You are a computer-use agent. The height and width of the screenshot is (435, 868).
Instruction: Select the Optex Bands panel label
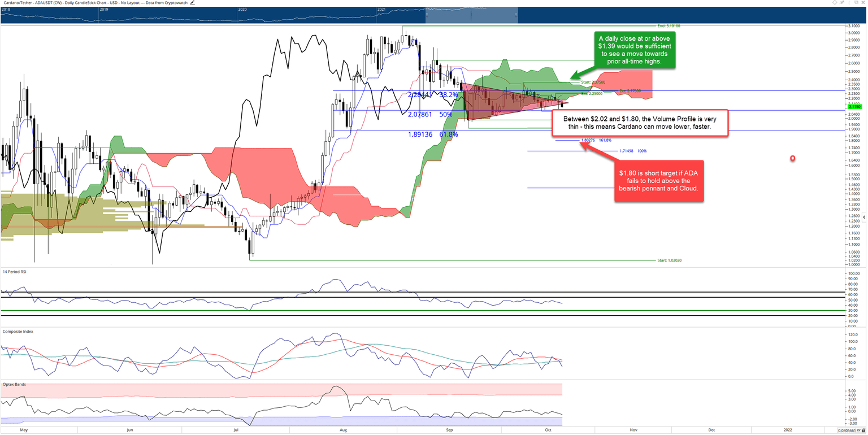pos(15,384)
